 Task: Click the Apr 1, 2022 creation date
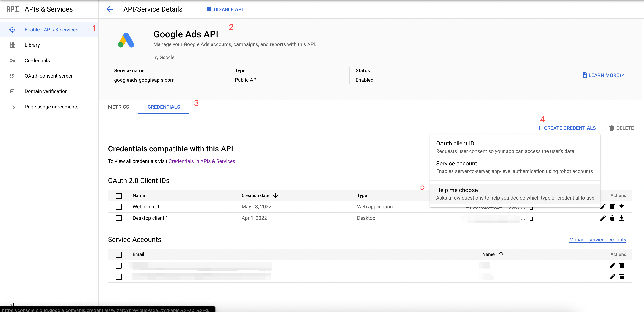254,218
